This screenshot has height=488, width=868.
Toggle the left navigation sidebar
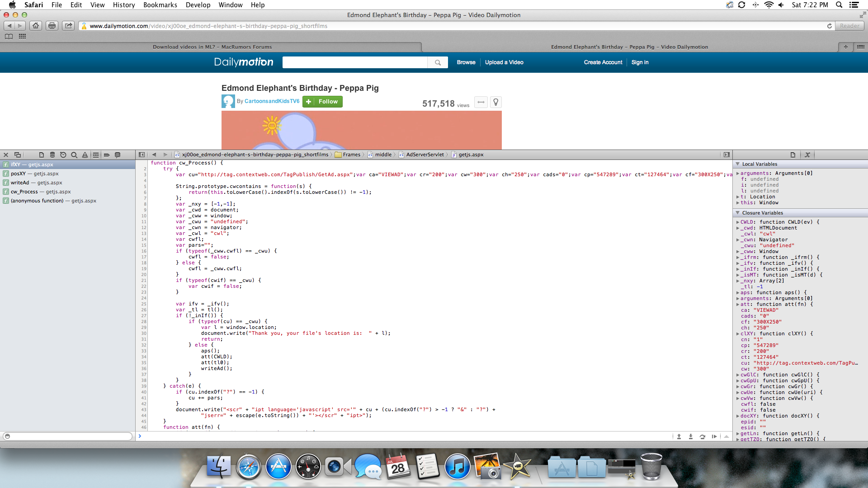click(142, 155)
